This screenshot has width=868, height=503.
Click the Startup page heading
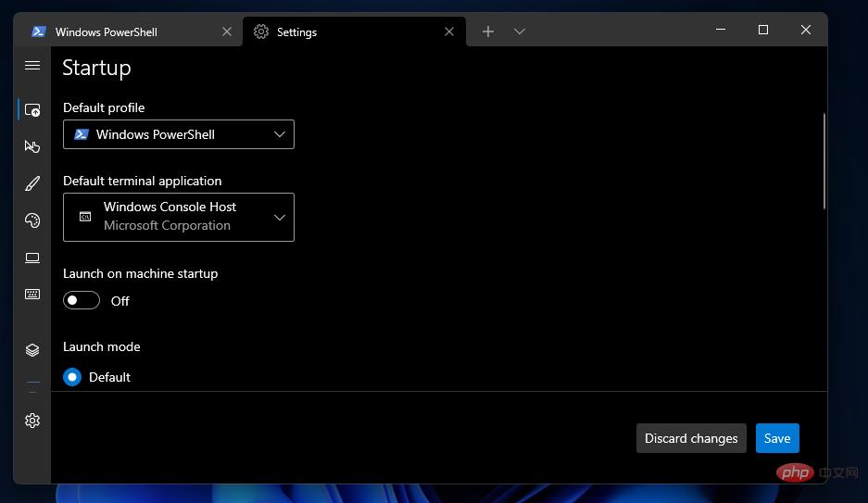coord(97,68)
